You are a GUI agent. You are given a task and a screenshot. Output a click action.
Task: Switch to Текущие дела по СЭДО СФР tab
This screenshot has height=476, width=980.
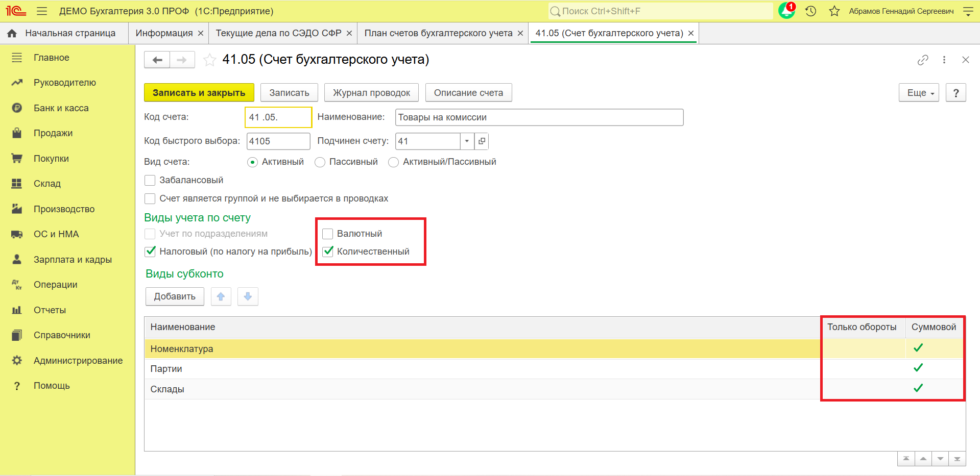tap(278, 33)
